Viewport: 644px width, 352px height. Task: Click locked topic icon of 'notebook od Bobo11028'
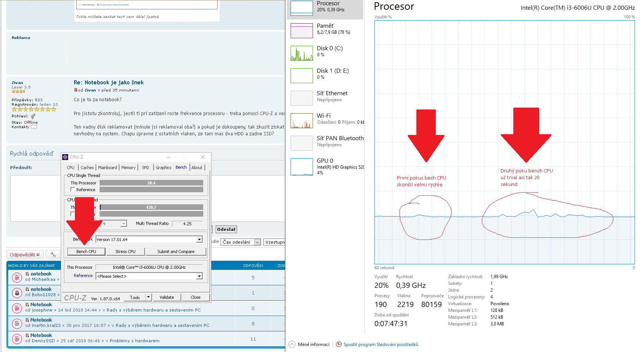pyautogui.click(x=17, y=292)
